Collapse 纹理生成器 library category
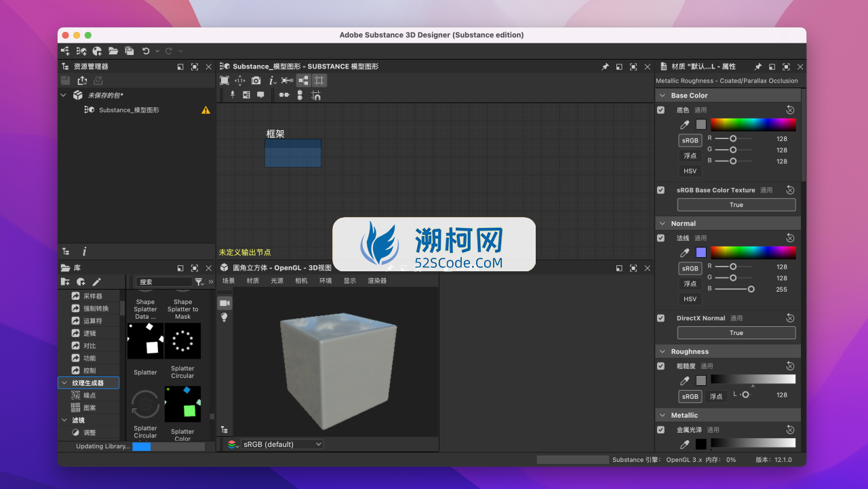868x489 pixels. click(64, 383)
